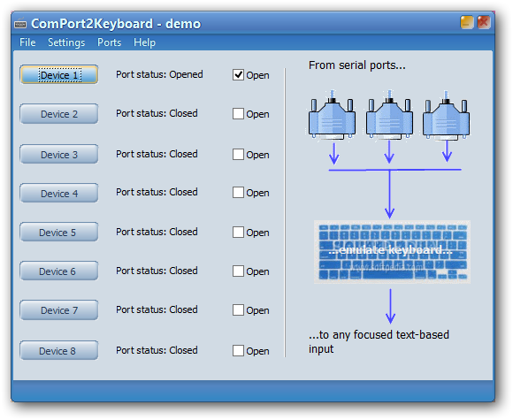Open the Ports menu

tap(110, 42)
